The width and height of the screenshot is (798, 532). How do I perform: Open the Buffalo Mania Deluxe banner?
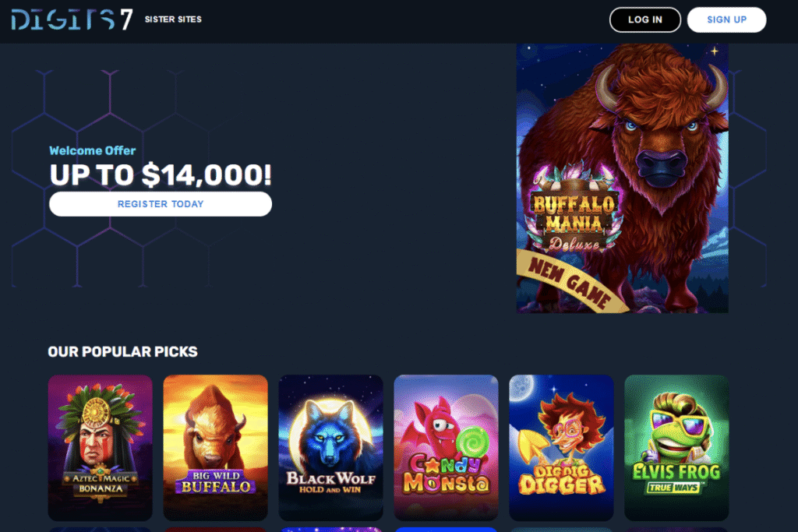pos(622,178)
